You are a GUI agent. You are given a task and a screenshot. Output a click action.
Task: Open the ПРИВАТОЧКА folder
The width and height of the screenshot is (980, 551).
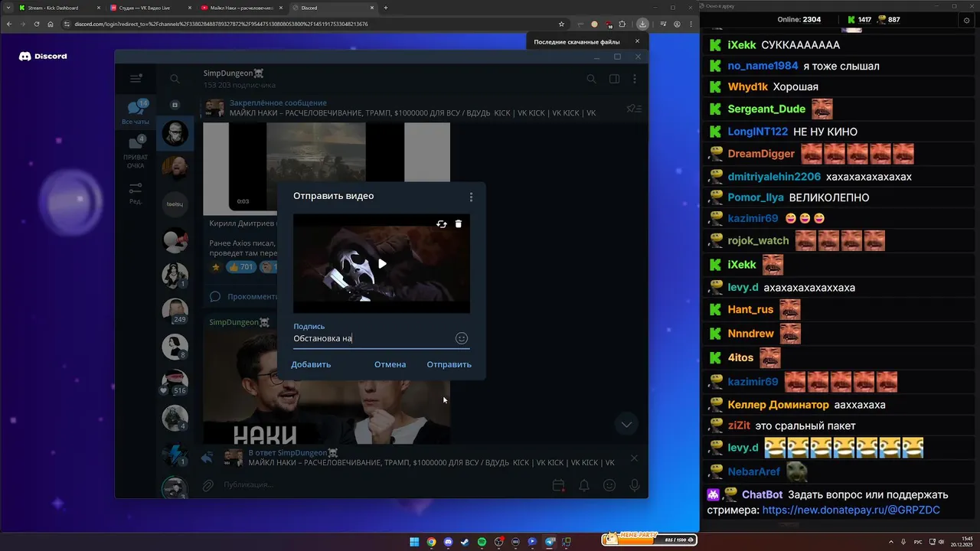136,152
